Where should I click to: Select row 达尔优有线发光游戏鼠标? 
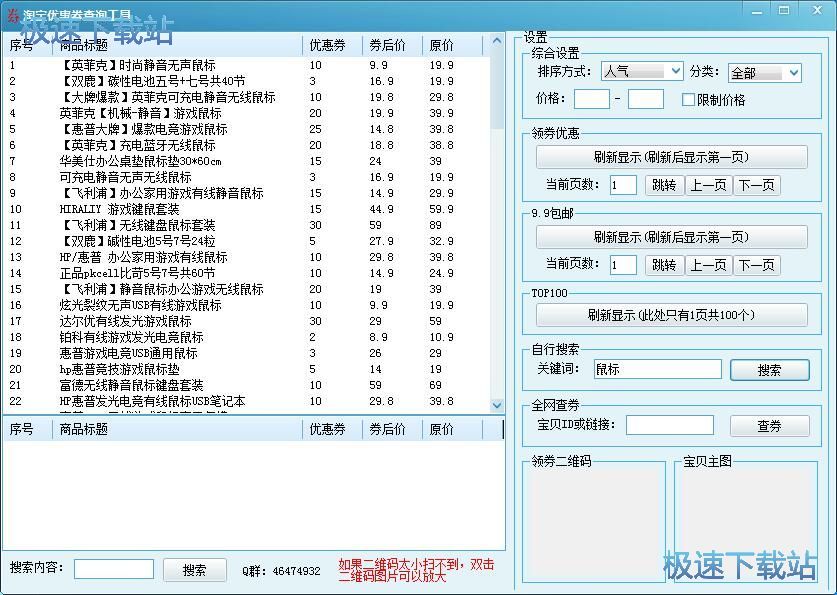[247, 321]
